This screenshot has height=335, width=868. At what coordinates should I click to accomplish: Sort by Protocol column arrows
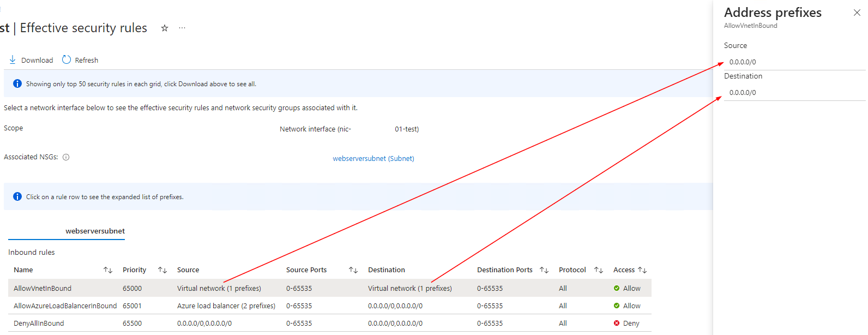click(x=599, y=270)
